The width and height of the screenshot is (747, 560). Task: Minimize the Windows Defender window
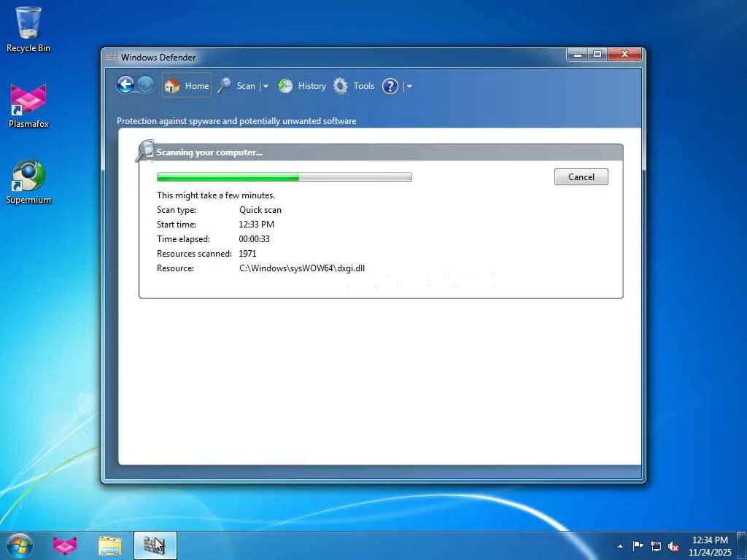578,54
